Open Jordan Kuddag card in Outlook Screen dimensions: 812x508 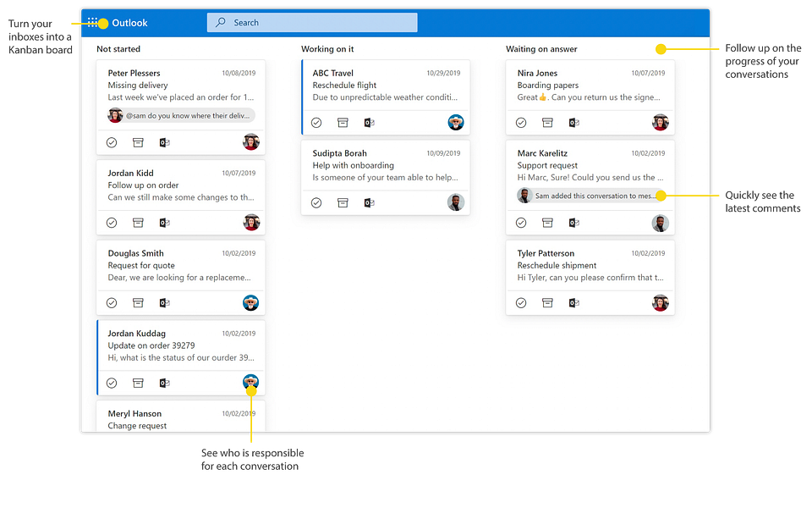164,383
